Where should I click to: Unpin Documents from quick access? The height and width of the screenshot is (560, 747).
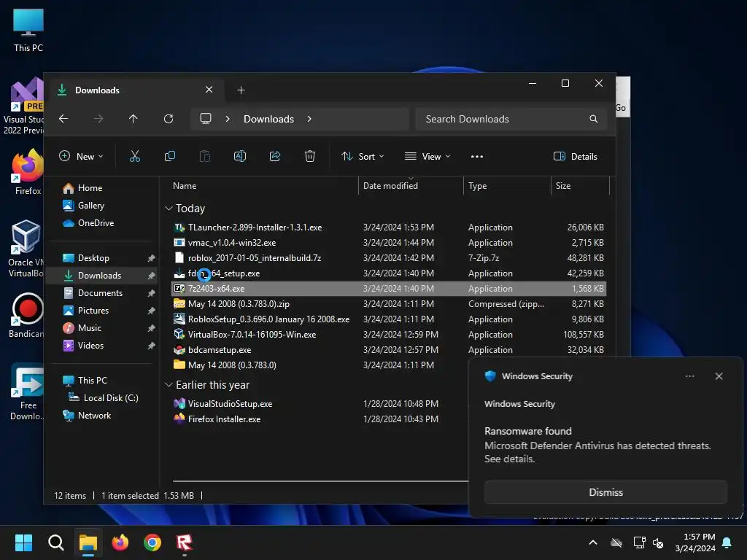[151, 293]
